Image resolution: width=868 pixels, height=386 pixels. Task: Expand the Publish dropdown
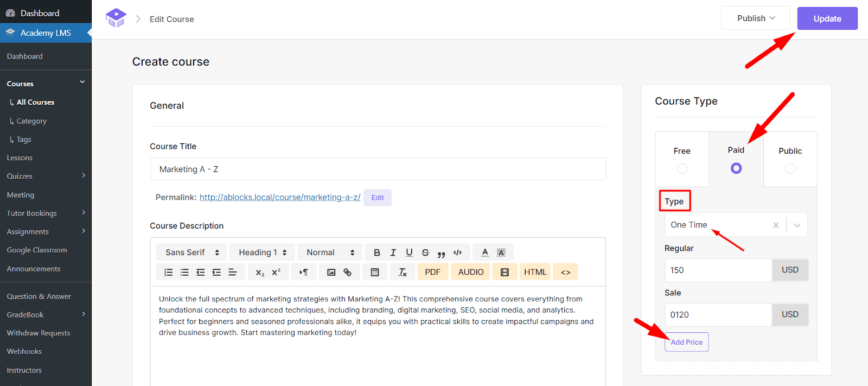coord(756,18)
